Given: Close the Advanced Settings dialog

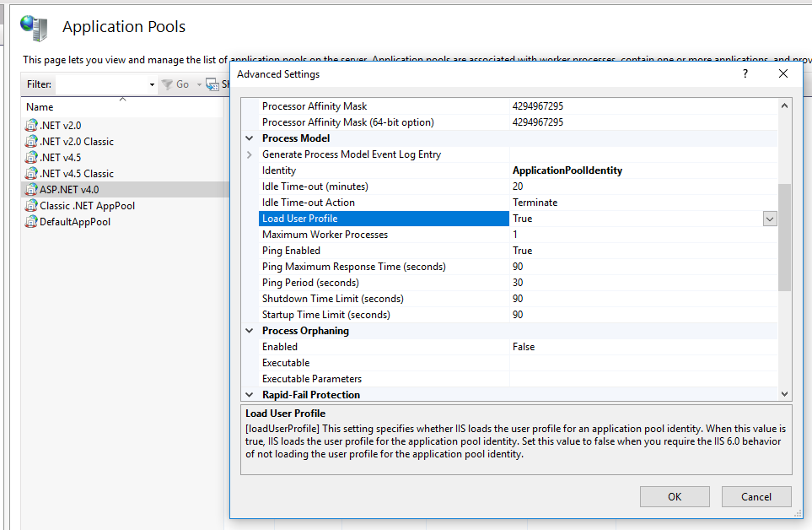Looking at the screenshot, I should (x=783, y=73).
